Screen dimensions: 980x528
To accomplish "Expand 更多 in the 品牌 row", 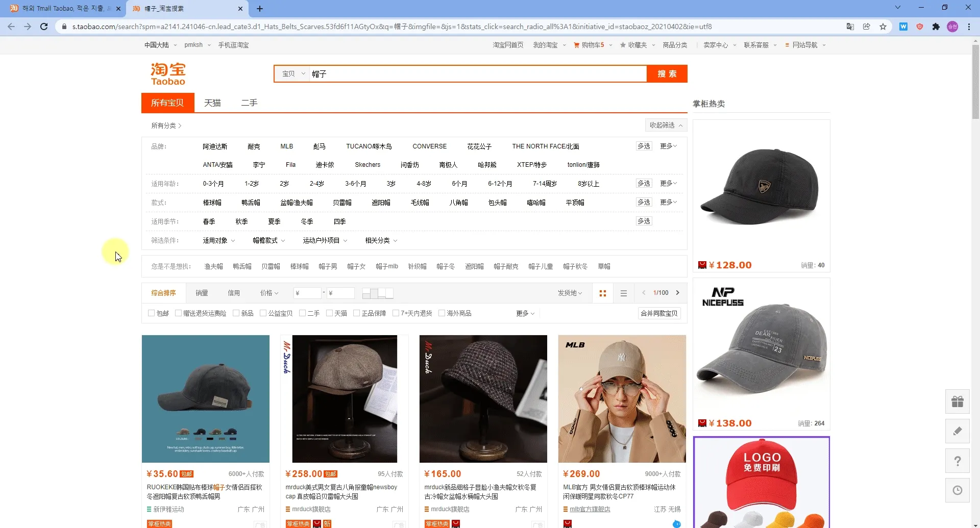I will click(x=668, y=146).
